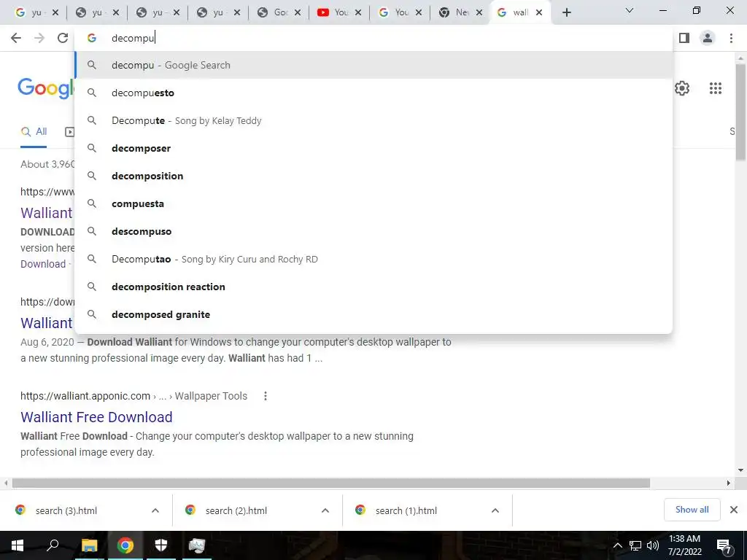
Task: Show hidden system tray icons
Action: point(617,545)
